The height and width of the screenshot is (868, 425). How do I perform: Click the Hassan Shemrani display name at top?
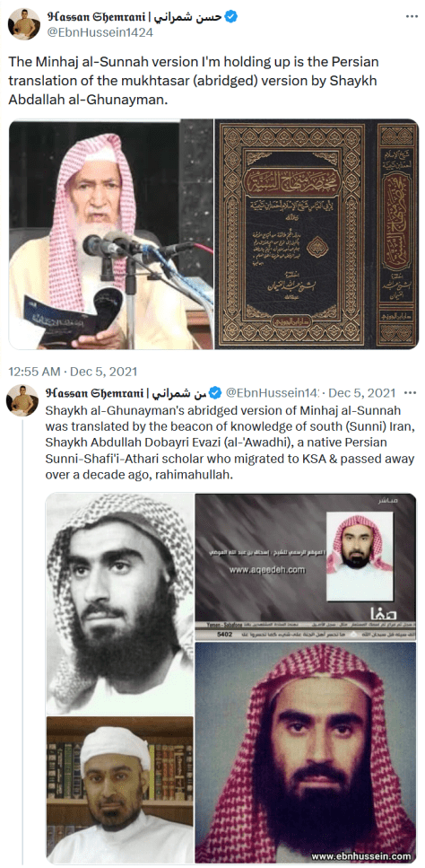[x=134, y=17]
